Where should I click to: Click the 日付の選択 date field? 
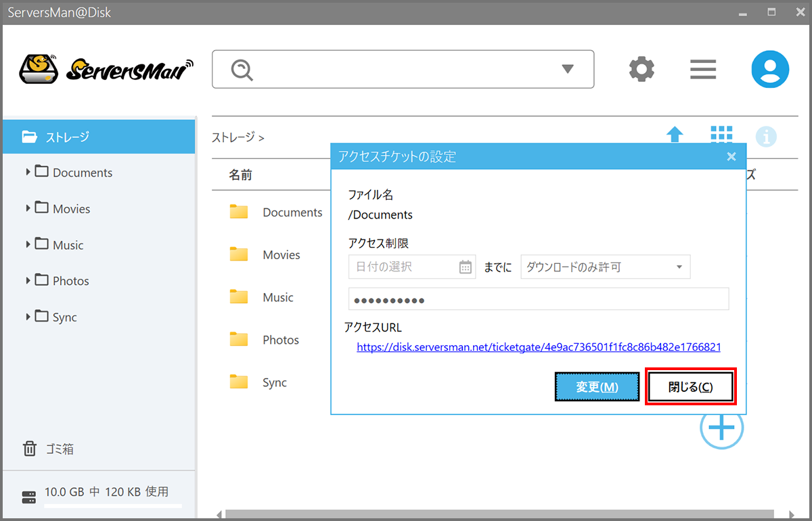pyautogui.click(x=412, y=267)
